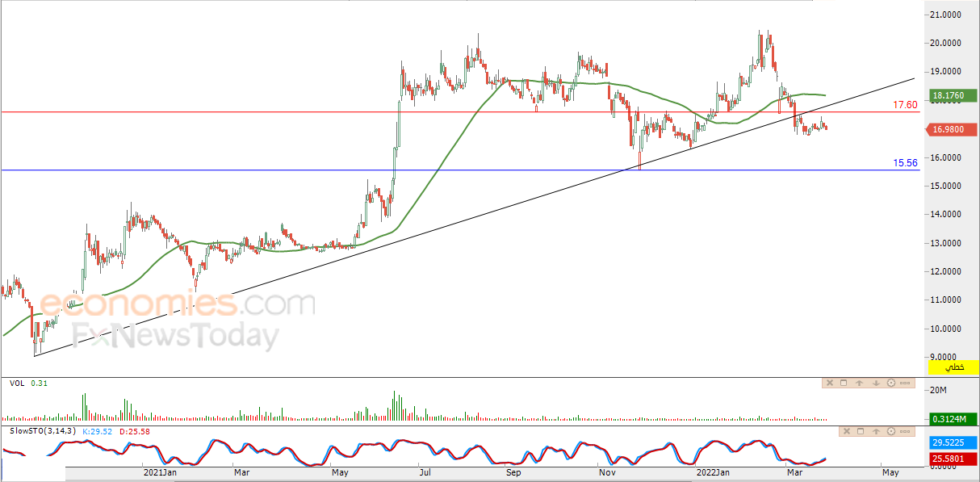Open more options for SlowSTO panel

pyautogui.click(x=905, y=431)
